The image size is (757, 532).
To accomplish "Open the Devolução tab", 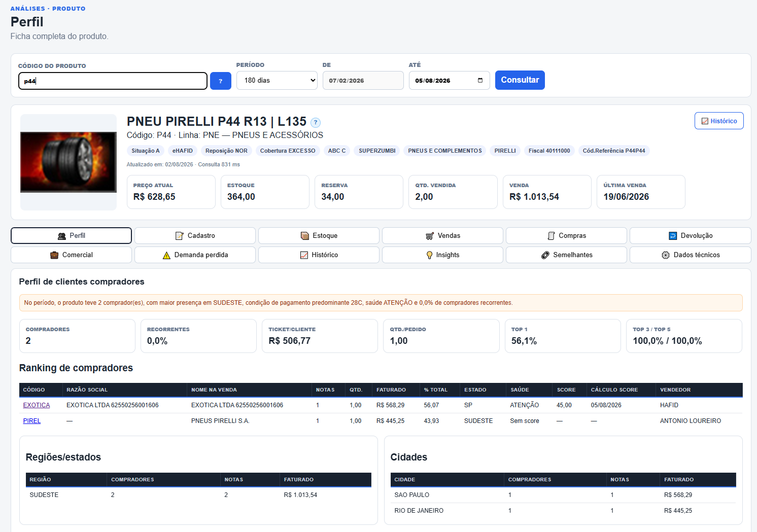I will point(690,235).
